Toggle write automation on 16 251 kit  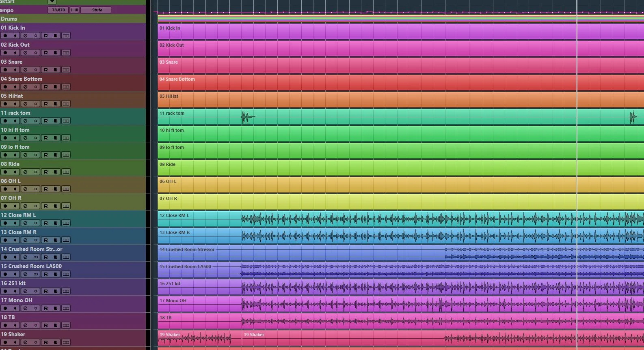[56, 291]
